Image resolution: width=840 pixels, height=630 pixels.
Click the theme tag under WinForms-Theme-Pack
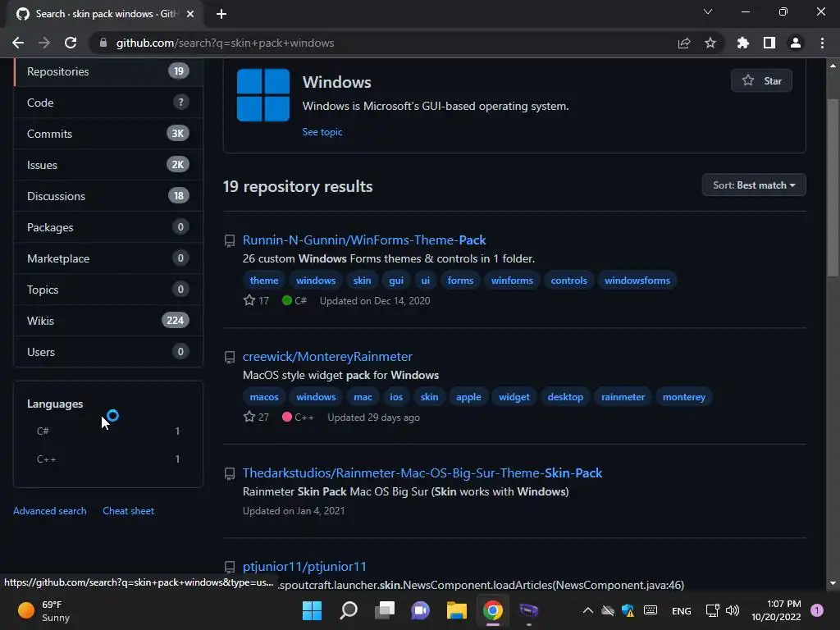[x=264, y=281]
